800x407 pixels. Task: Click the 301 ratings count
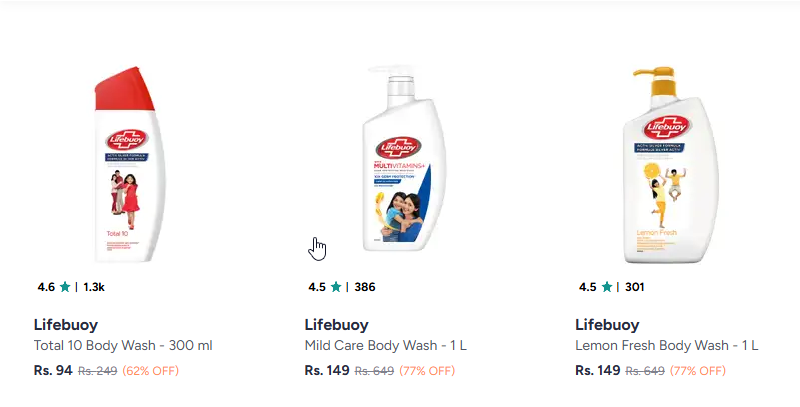[x=635, y=287]
